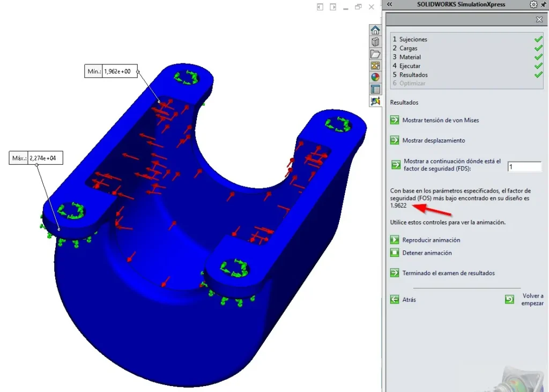Open the Custom Properties list icon
This screenshot has width=549, height=392.
point(375,90)
